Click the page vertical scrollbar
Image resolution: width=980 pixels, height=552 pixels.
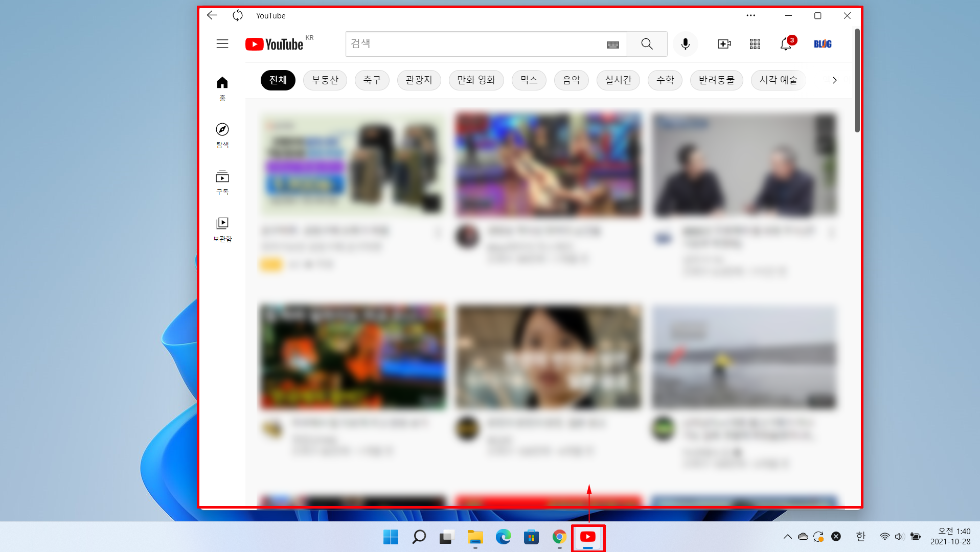pyautogui.click(x=857, y=81)
